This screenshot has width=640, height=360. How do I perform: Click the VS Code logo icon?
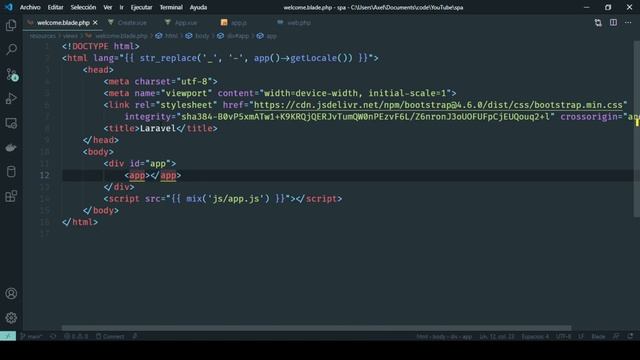click(x=9, y=7)
